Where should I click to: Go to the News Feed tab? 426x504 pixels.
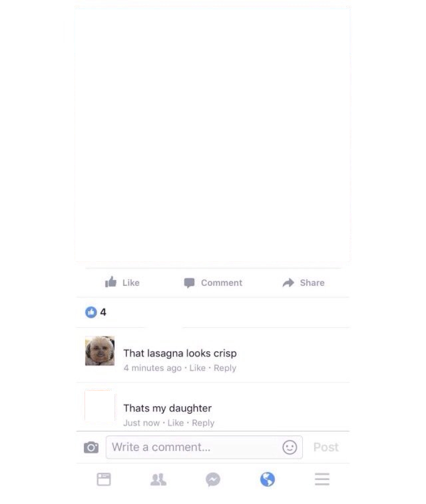click(x=104, y=479)
